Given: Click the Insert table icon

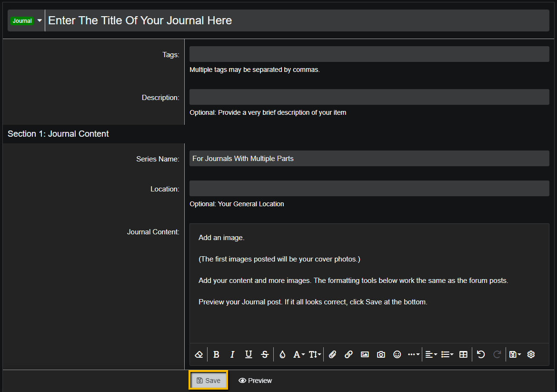Looking at the screenshot, I should (x=463, y=354).
